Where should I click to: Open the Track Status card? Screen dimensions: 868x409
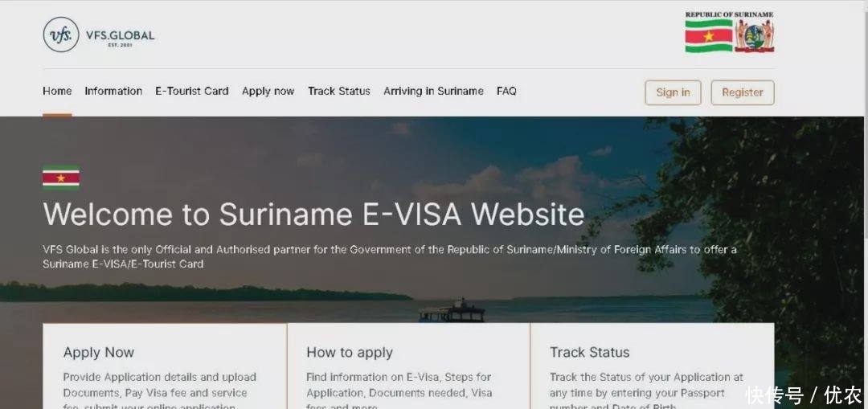[652, 366]
